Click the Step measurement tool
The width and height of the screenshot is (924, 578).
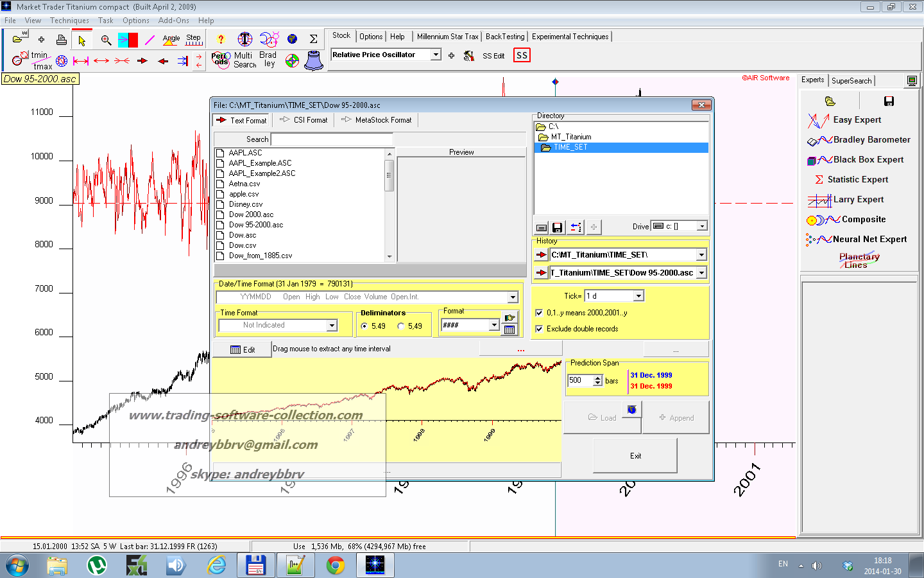pos(193,40)
